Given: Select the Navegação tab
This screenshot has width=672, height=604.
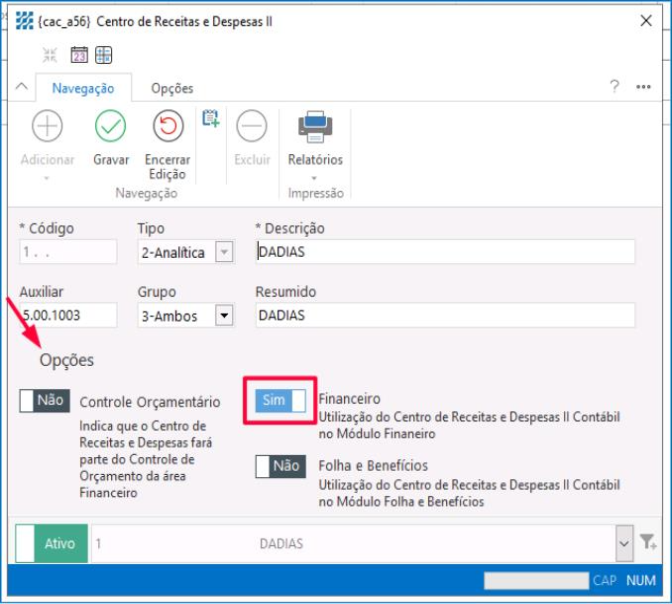Looking at the screenshot, I should pos(82,88).
